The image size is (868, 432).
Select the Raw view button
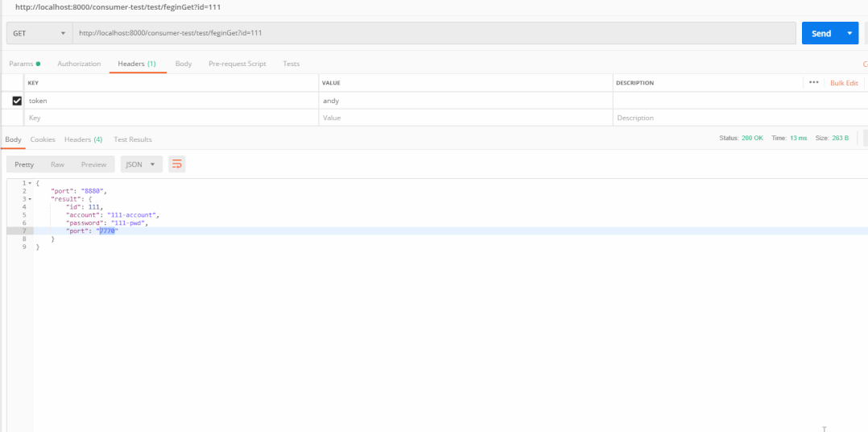click(x=58, y=164)
